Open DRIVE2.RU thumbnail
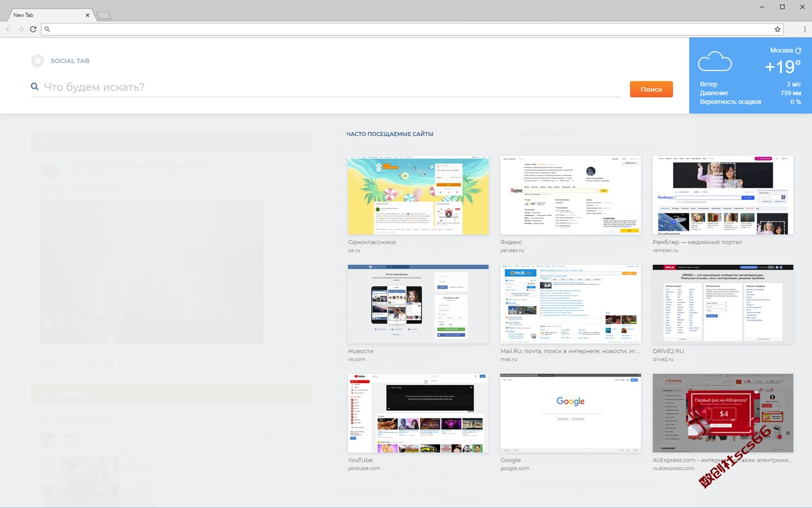This screenshot has width=812, height=508. (x=723, y=304)
